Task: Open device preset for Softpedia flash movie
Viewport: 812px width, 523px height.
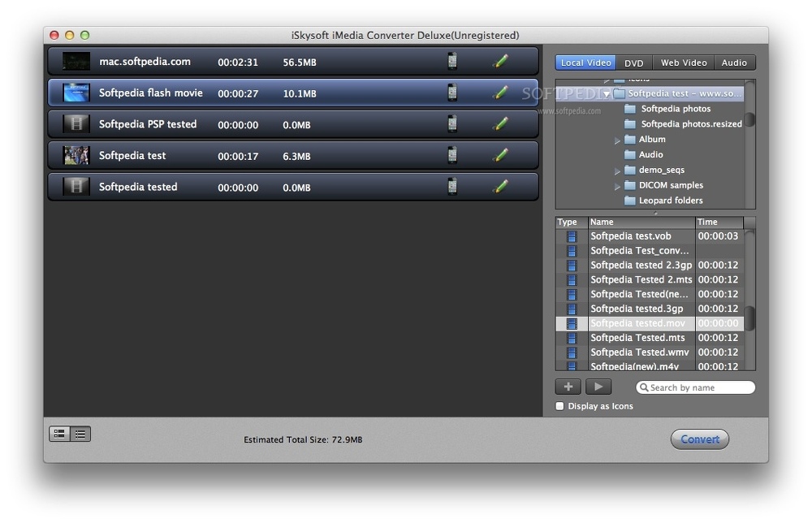Action: tap(452, 93)
